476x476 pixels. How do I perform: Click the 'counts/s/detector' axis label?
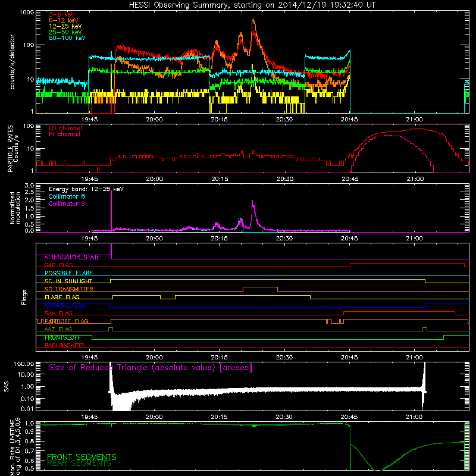point(12,62)
